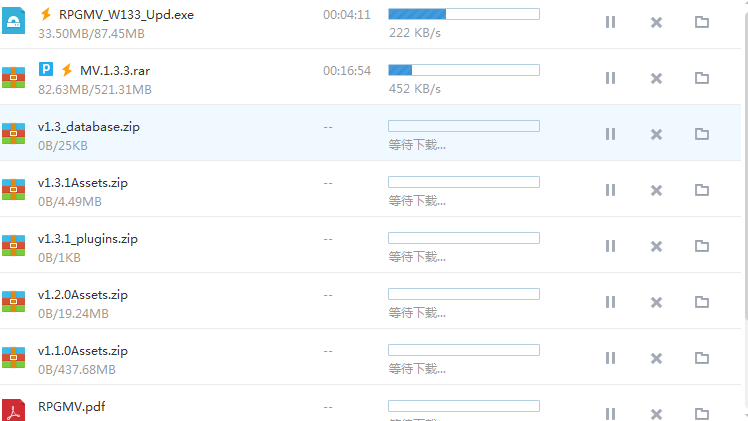Image resolution: width=748 pixels, height=421 pixels.
Task: Cancel the v1.2.0Assets.zip download
Action: click(x=656, y=302)
